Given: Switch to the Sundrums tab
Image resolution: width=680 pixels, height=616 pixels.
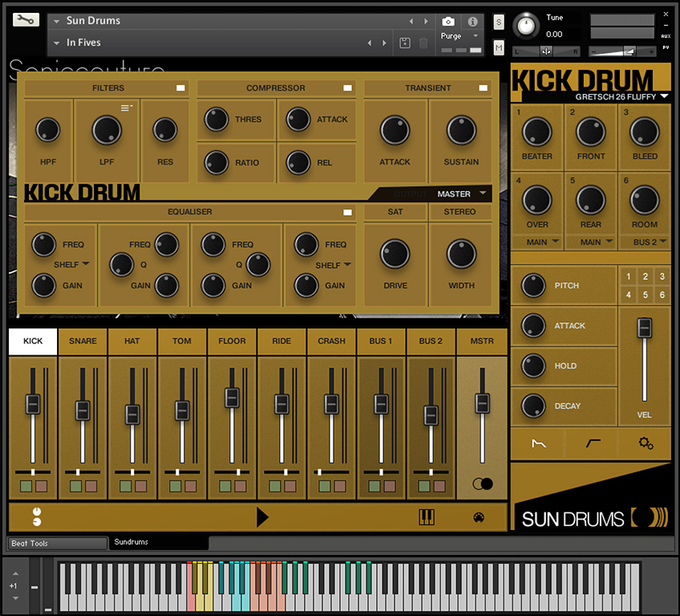Looking at the screenshot, I should 159,542.
